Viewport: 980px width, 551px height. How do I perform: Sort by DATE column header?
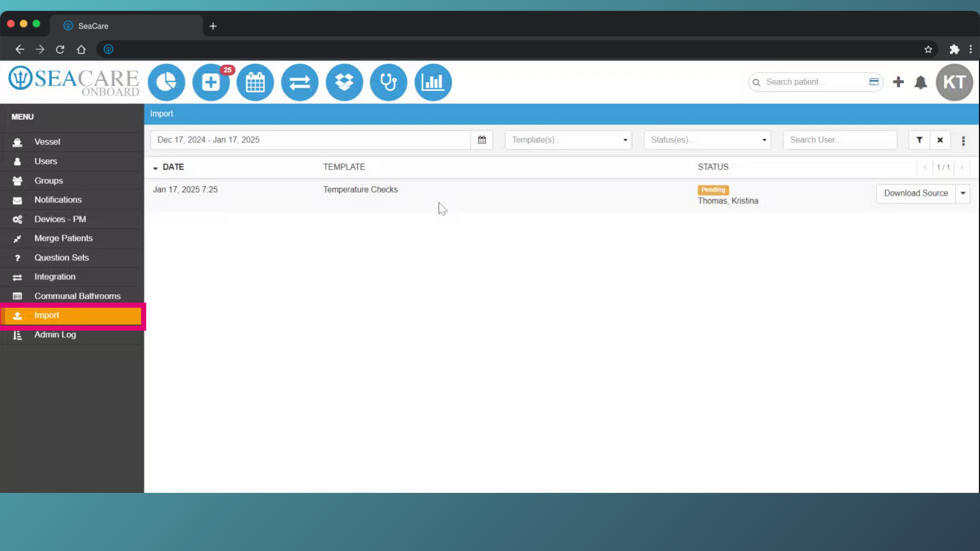click(173, 167)
